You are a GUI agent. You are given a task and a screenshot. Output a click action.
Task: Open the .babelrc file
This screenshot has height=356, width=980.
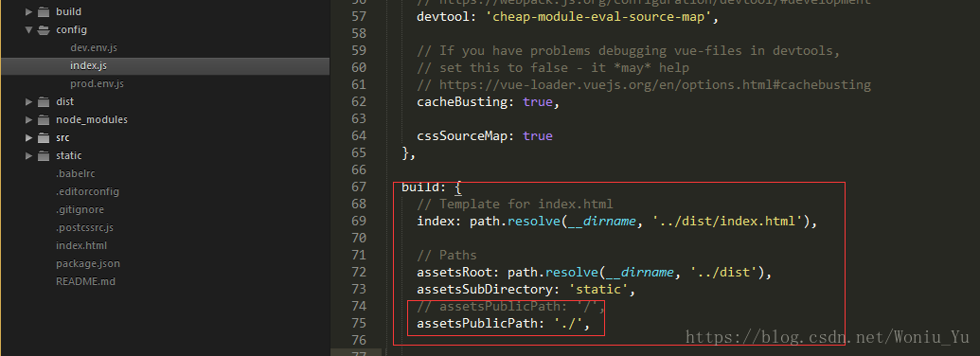pyautogui.click(x=76, y=173)
